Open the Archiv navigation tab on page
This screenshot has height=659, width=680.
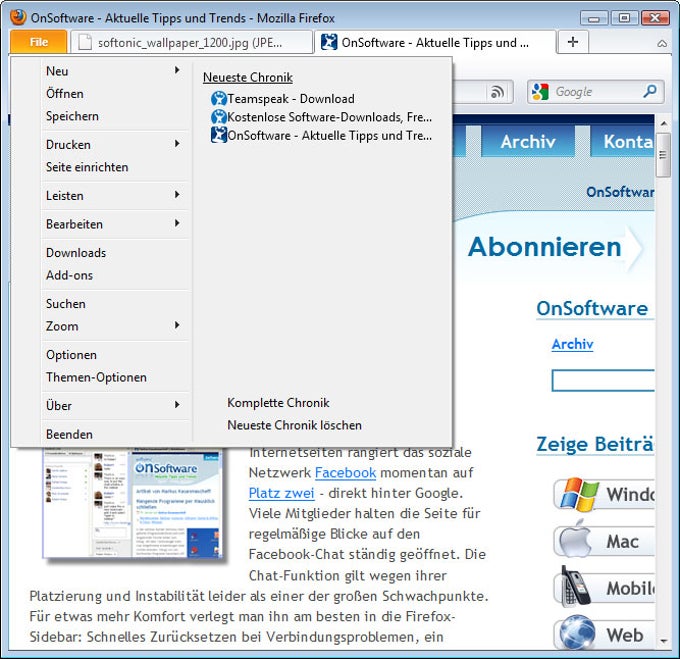[x=528, y=141]
